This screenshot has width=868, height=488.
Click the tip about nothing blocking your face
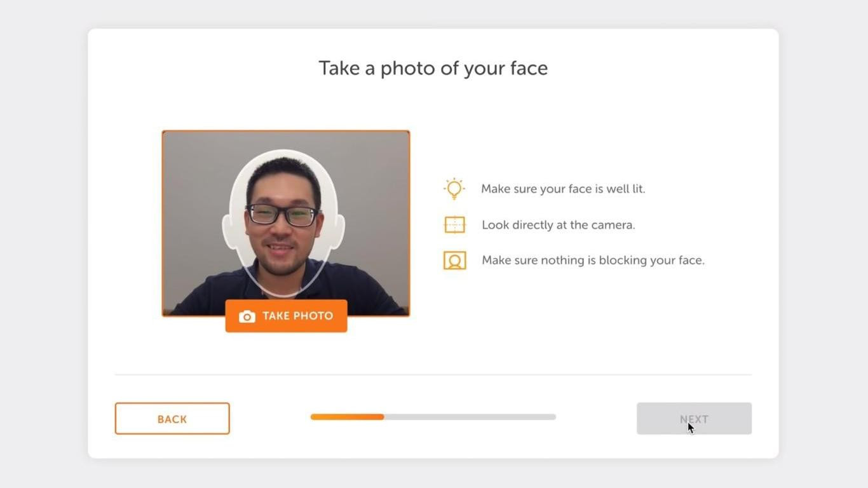592,260
